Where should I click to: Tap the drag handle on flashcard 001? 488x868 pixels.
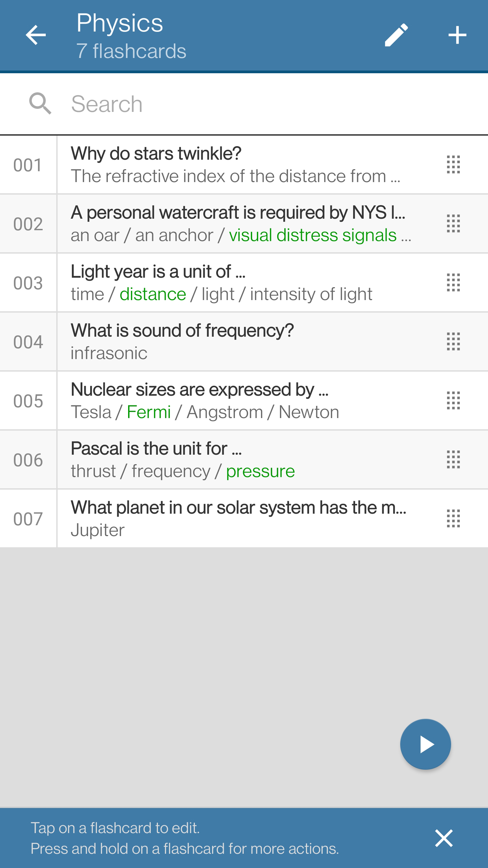(x=453, y=165)
